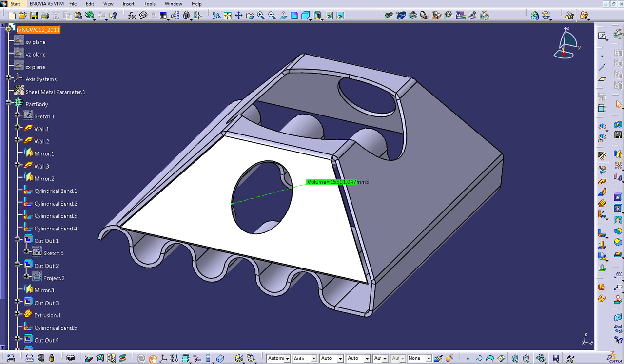Toggle the Hide/Show icon in top toolbar
The image size is (624, 364).
329,16
